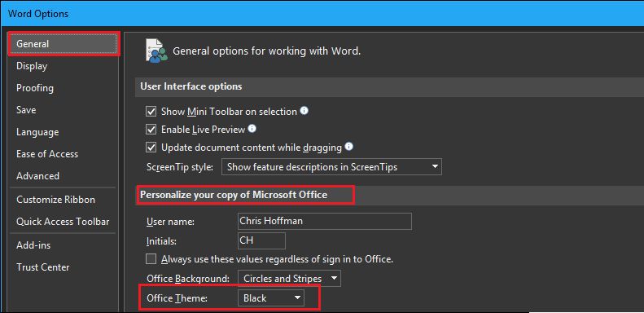
Task: Click info icon after Update document content
Action: pyautogui.click(x=349, y=147)
